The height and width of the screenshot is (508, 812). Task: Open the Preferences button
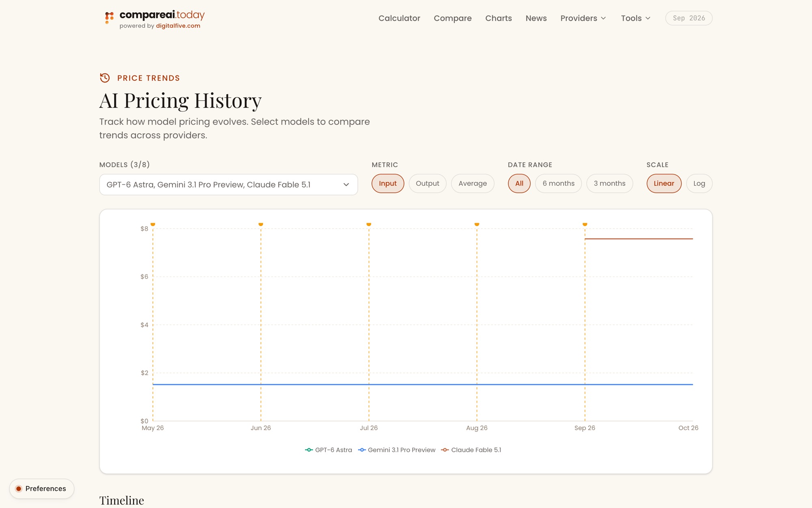41,488
